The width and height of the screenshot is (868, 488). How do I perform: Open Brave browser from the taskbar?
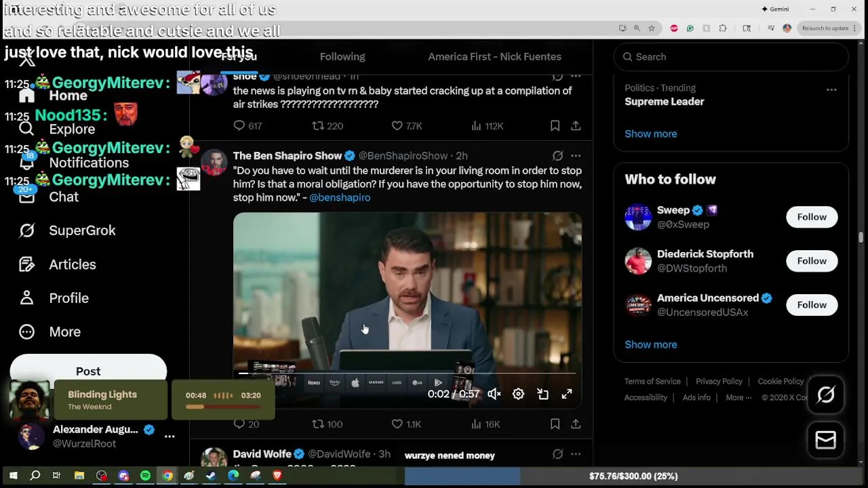coord(277,476)
